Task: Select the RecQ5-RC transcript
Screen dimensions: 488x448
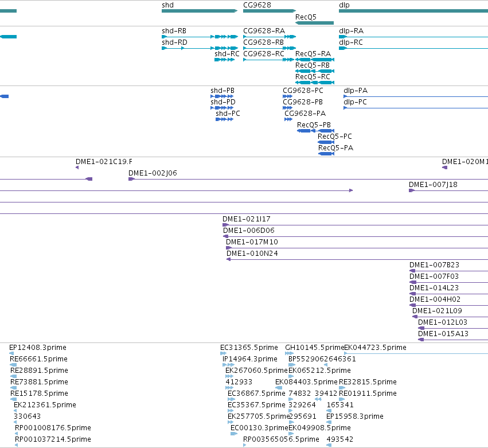Action: point(315,83)
